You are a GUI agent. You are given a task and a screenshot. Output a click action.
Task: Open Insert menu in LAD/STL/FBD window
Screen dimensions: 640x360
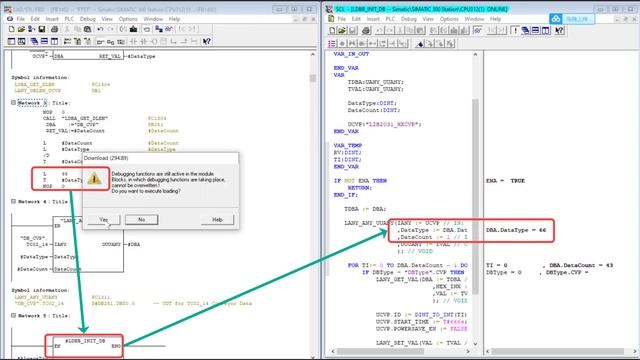[x=52, y=19]
